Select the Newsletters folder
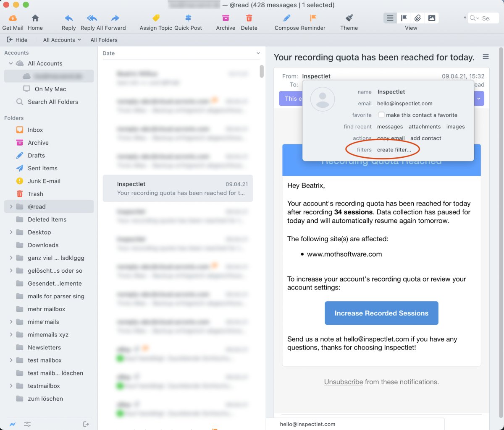504x430 pixels. click(x=44, y=347)
